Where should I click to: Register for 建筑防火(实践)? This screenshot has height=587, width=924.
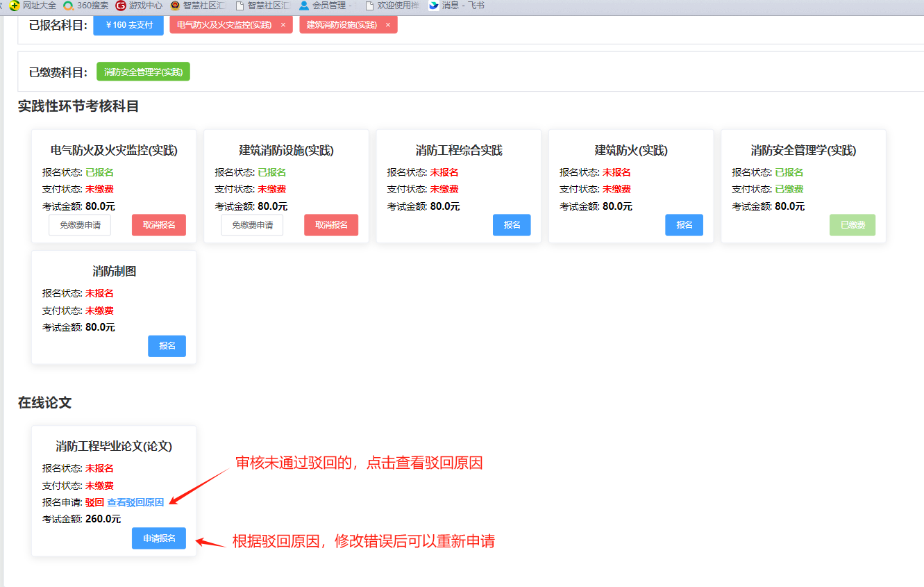click(x=684, y=225)
